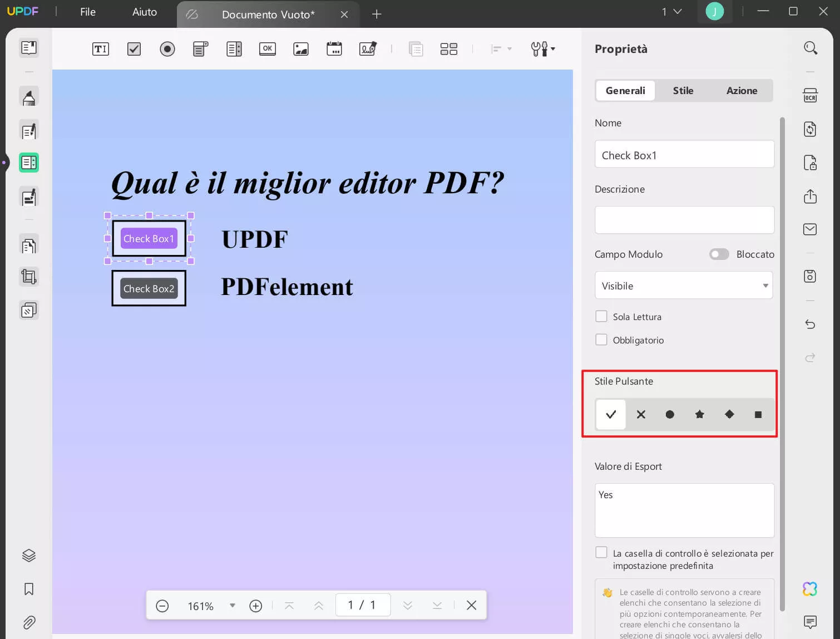Open the form tools wrench dropdown
The width and height of the screenshot is (840, 639).
(543, 49)
